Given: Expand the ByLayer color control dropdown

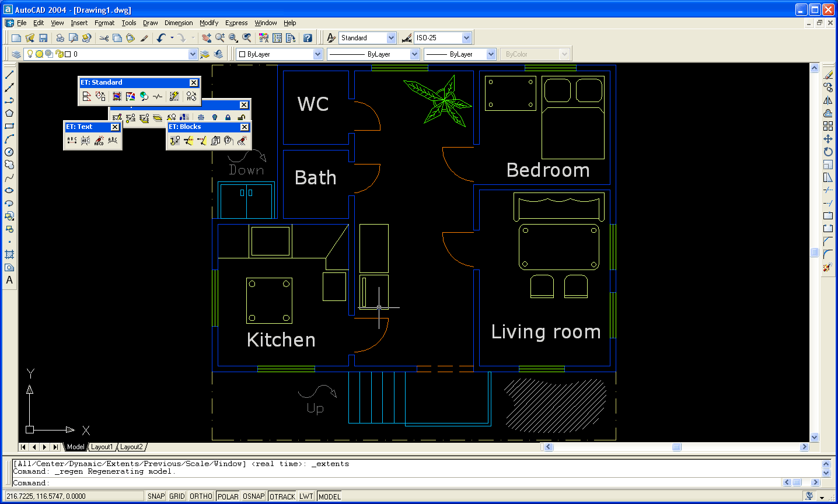Looking at the screenshot, I should (x=317, y=54).
